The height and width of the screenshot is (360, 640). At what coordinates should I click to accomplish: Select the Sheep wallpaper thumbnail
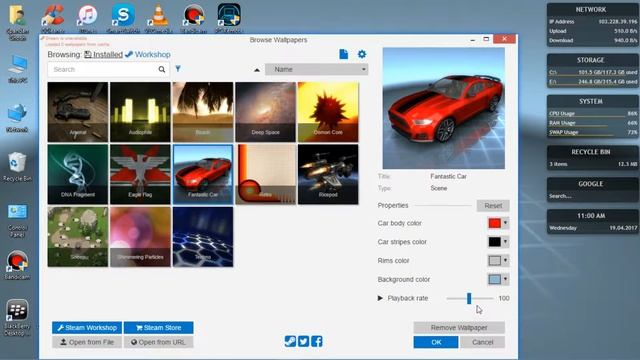click(78, 237)
